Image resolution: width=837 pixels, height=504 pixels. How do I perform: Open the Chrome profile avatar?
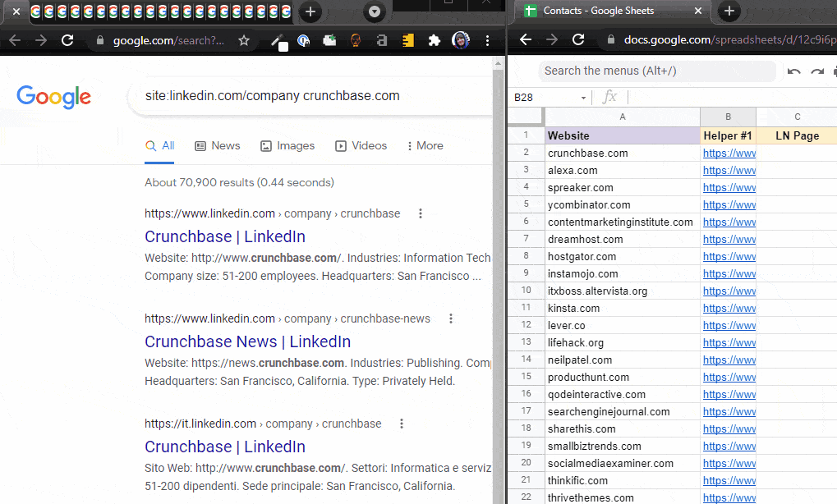pos(460,40)
